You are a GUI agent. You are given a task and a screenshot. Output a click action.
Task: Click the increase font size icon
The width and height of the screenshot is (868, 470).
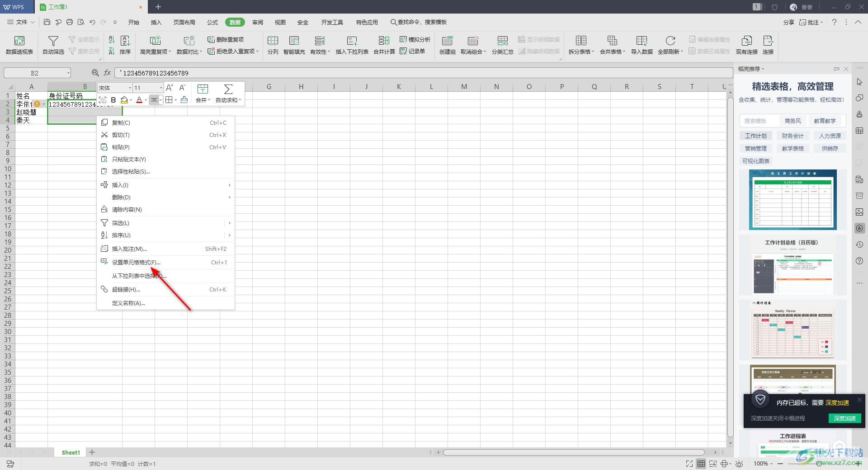[x=170, y=88]
